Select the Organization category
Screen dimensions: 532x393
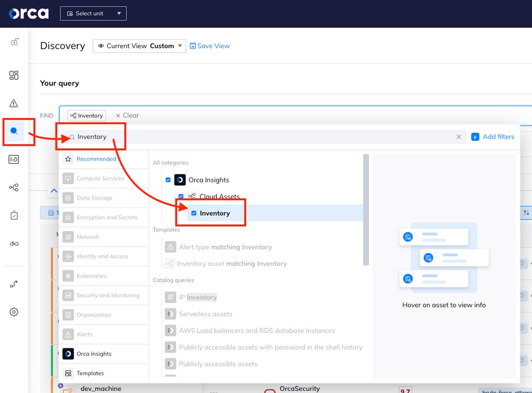pyautogui.click(x=104, y=315)
